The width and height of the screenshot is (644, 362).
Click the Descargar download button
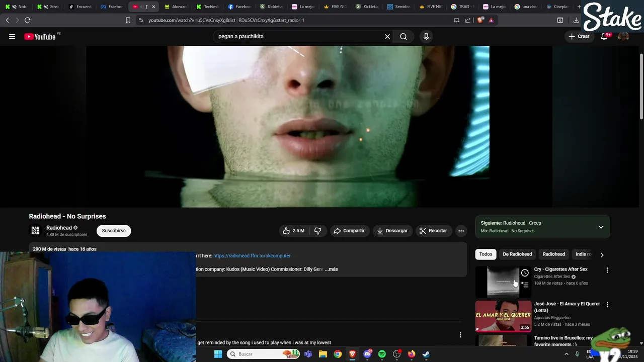click(x=392, y=231)
